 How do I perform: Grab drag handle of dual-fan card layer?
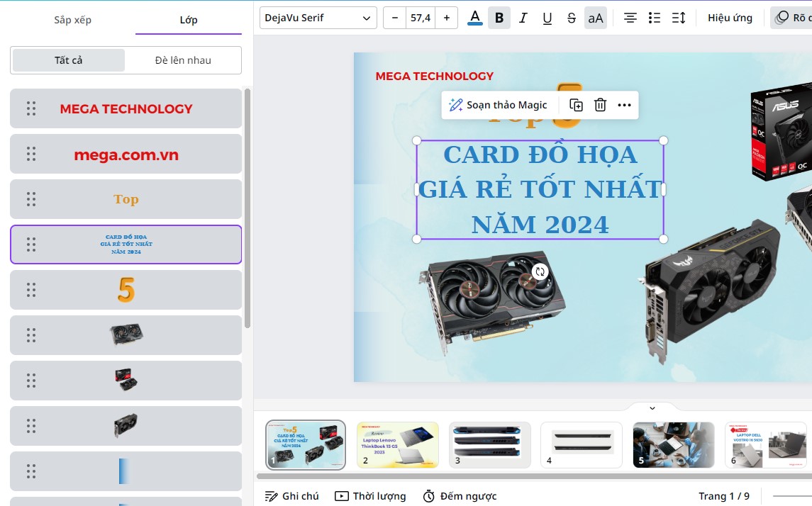click(31, 335)
